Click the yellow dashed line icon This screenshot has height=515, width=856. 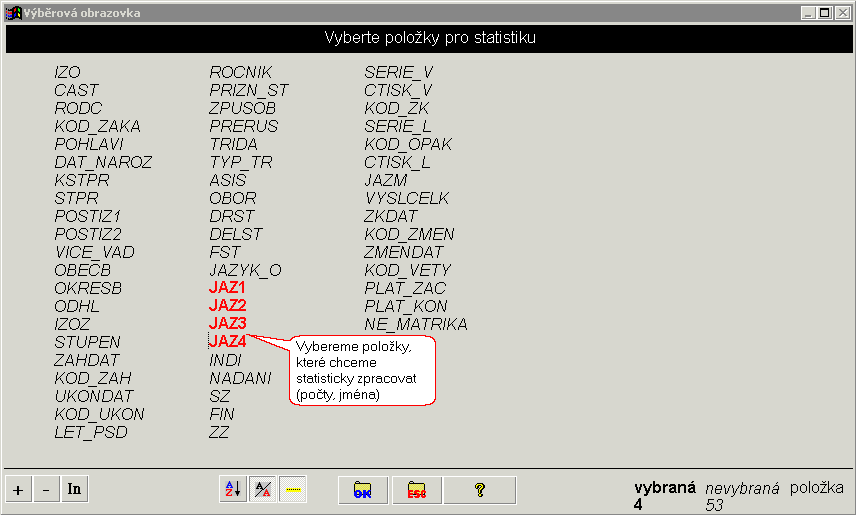click(293, 489)
